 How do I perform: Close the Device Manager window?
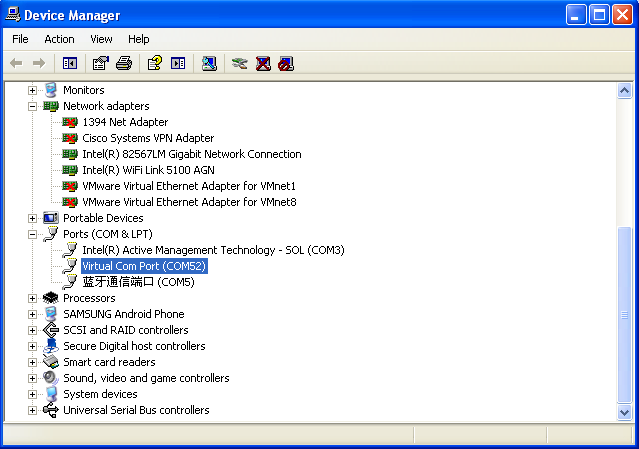(622, 15)
